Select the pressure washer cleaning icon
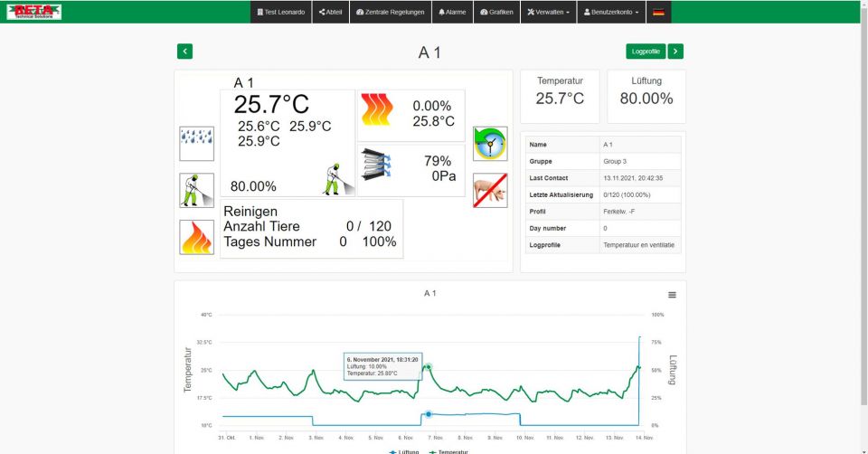The height and width of the screenshot is (454, 868). pyautogui.click(x=196, y=190)
